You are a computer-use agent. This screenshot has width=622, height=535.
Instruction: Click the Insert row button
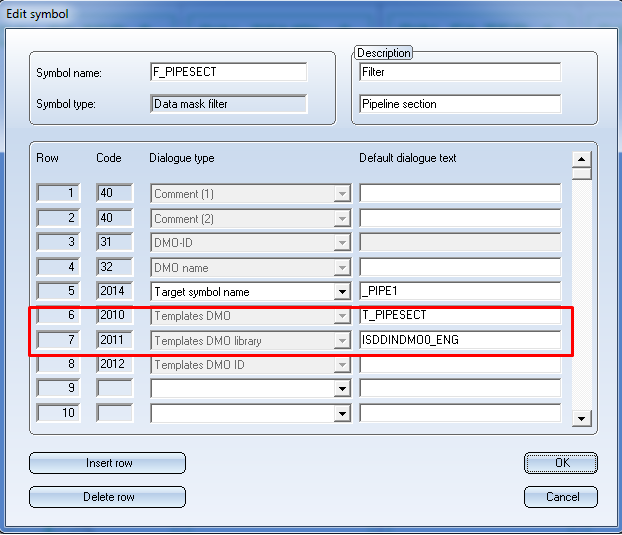point(108,463)
